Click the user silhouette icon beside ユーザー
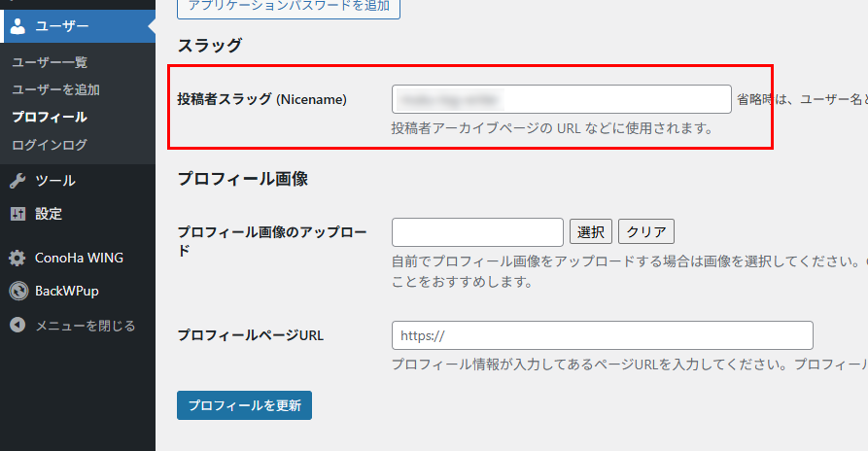The image size is (868, 451). click(17, 26)
